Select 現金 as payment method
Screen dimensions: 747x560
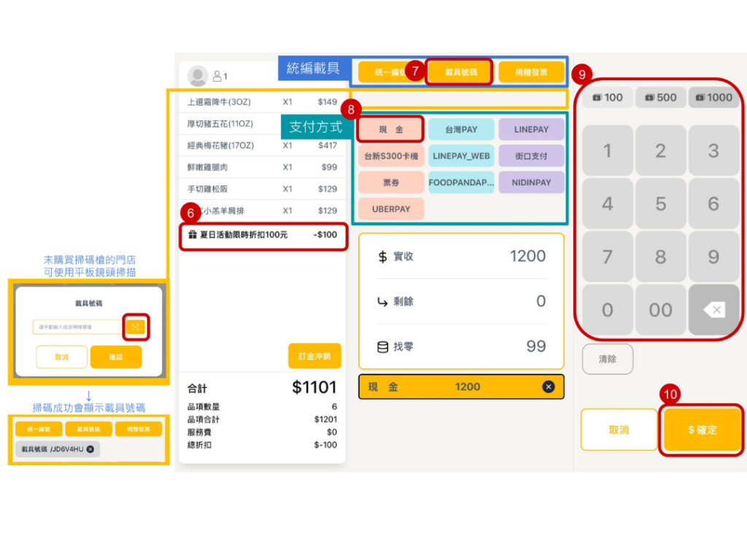click(x=391, y=129)
